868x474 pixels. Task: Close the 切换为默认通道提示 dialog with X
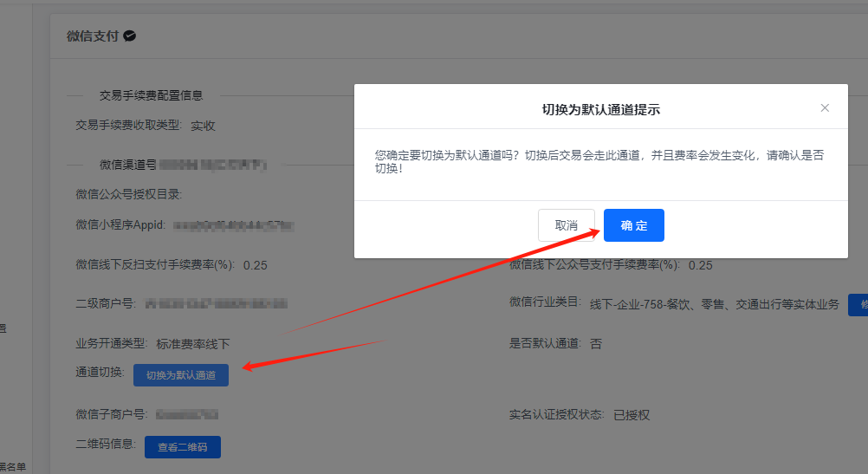(825, 108)
